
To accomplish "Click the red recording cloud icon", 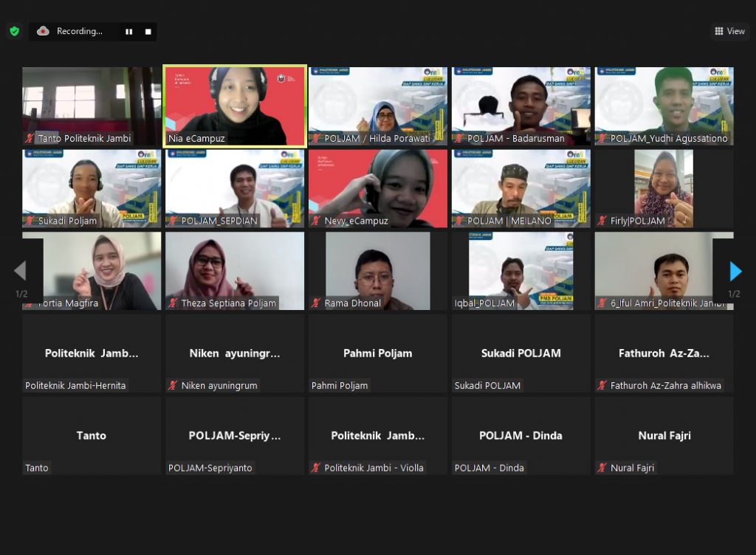I will click(x=43, y=31).
